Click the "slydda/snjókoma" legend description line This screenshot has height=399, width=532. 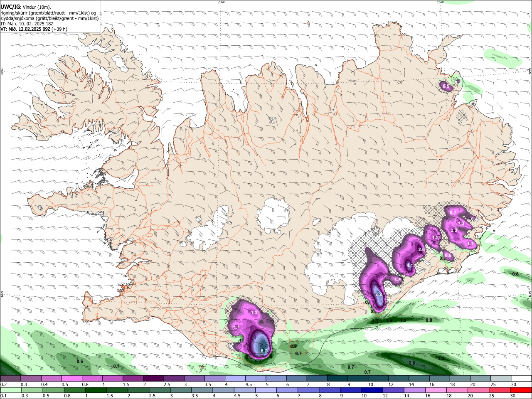pos(49,18)
